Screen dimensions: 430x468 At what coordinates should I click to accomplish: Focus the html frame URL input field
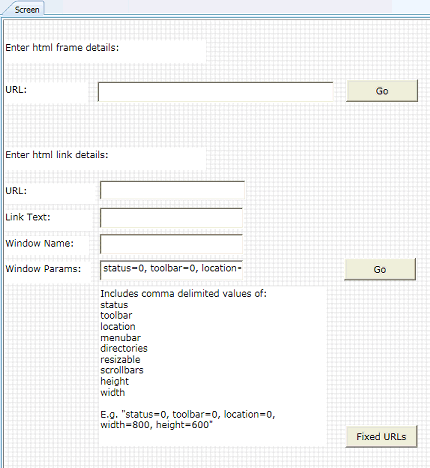pyautogui.click(x=215, y=92)
